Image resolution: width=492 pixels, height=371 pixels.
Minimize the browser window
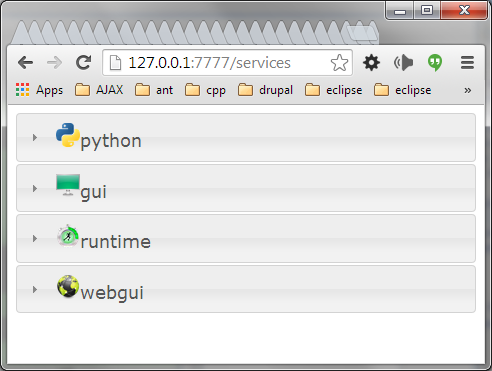coord(400,11)
